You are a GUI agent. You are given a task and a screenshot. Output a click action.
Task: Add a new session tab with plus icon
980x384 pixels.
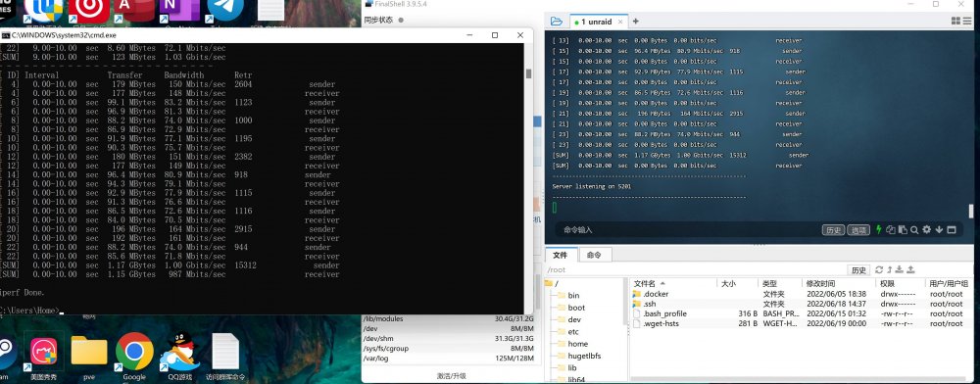point(636,22)
